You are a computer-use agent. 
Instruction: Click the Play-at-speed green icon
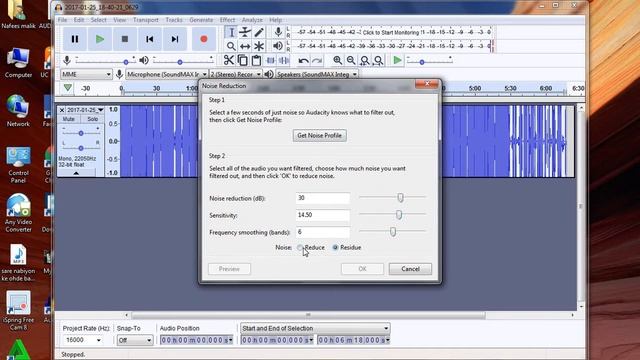pyautogui.click(x=397, y=60)
